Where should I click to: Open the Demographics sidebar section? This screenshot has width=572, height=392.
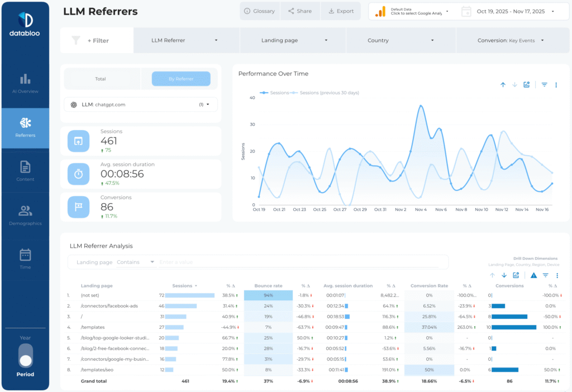click(25, 214)
